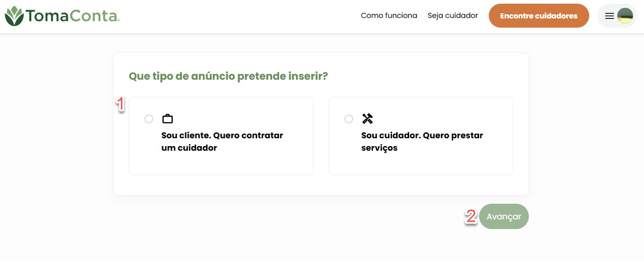Click the empty bottom area of the client card
This screenshot has height=271, width=644.
pos(221,165)
